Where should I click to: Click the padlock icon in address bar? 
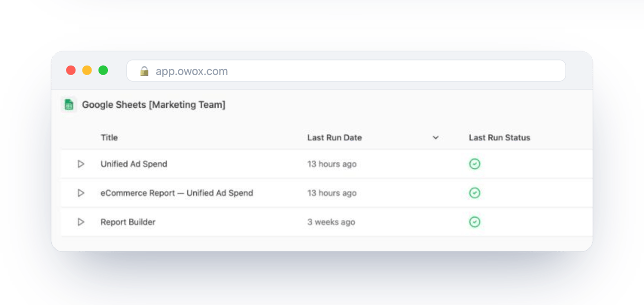144,71
